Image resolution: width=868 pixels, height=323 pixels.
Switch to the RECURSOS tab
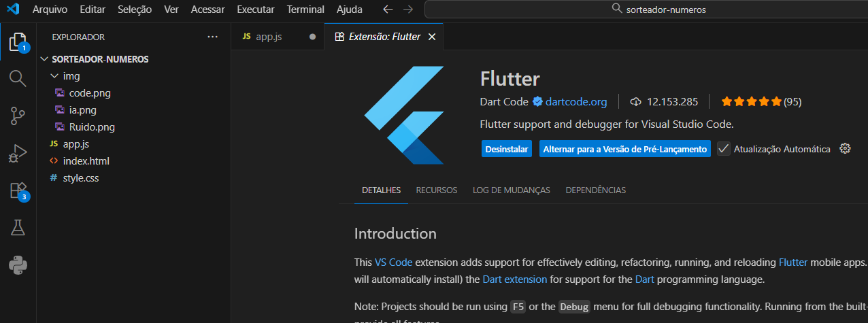[437, 190]
